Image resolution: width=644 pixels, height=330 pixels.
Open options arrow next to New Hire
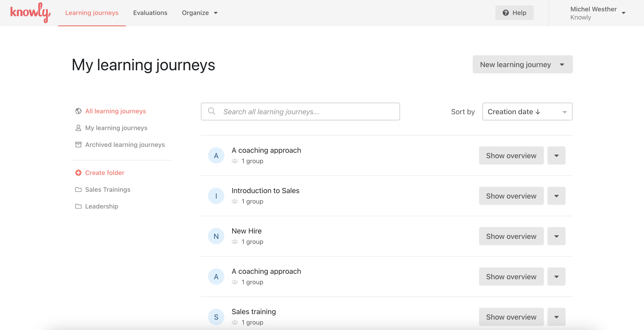pyautogui.click(x=556, y=236)
